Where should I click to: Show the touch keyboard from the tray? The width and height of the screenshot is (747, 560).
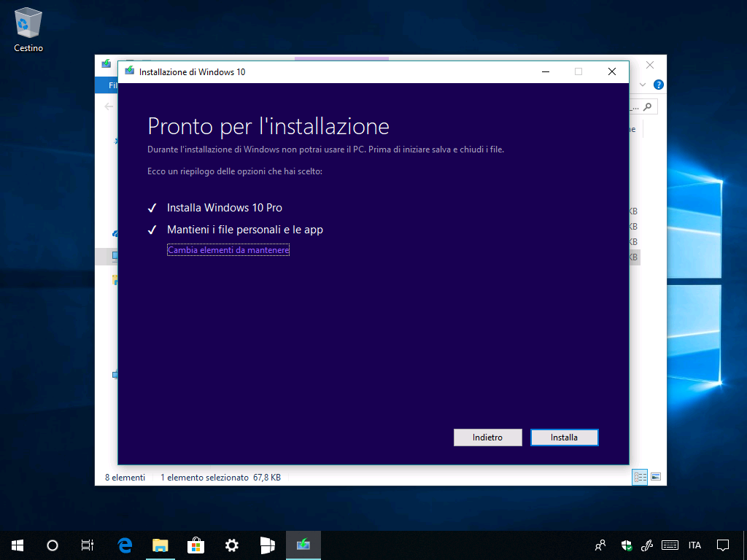670,545
